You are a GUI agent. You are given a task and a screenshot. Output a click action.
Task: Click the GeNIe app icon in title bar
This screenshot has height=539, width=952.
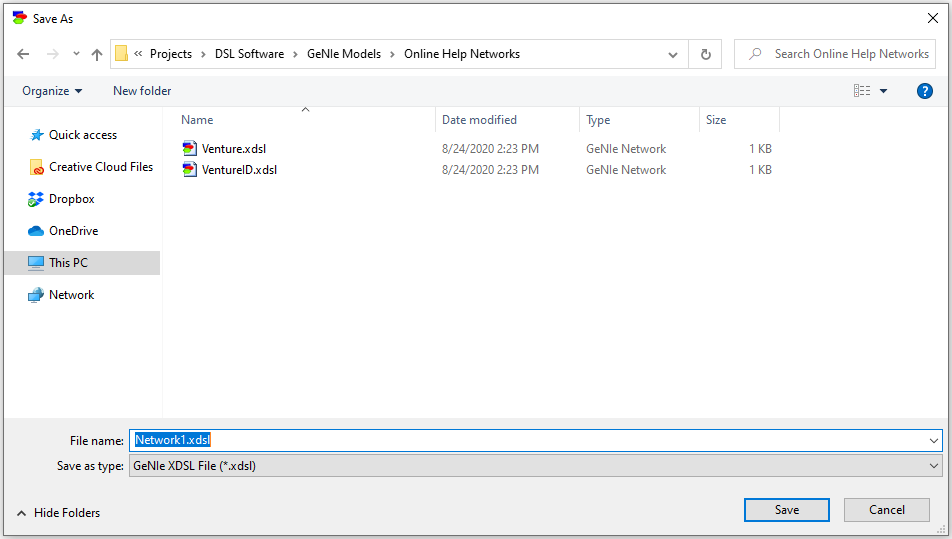click(x=19, y=18)
